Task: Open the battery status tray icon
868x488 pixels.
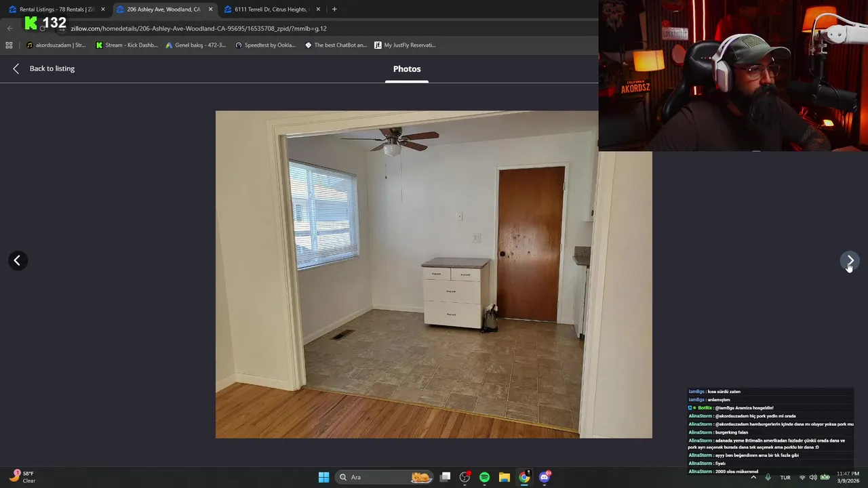Action: coord(825,477)
